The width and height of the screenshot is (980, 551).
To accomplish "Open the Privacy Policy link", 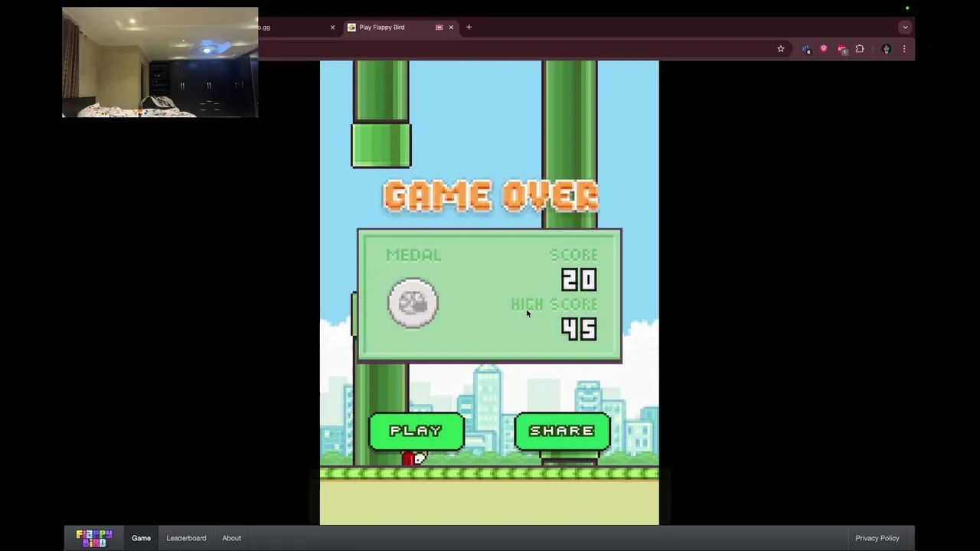I will coord(877,538).
